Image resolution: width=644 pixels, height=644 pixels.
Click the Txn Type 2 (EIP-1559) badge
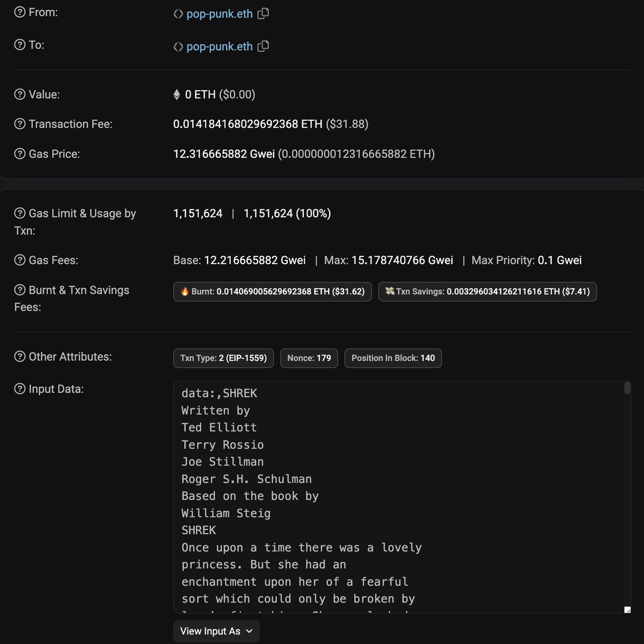point(223,358)
